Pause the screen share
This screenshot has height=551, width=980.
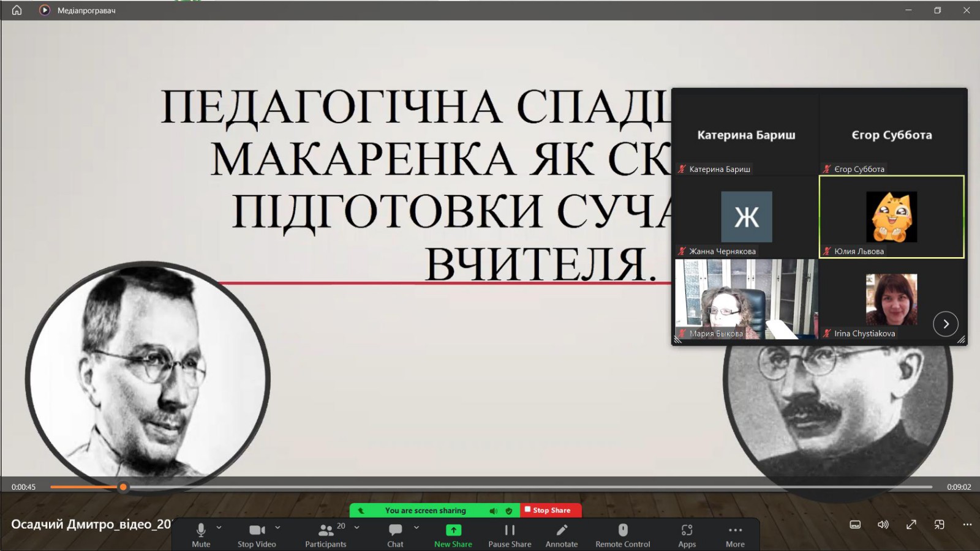(509, 530)
